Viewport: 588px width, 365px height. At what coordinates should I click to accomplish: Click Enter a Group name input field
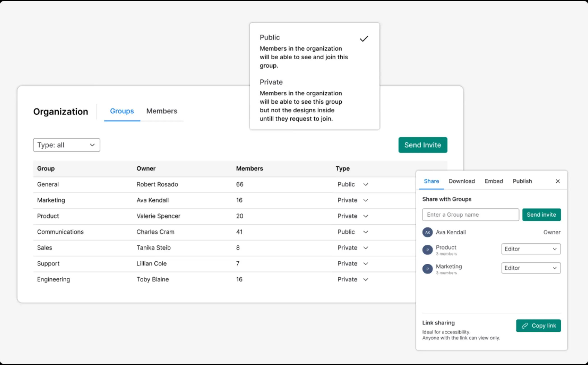click(x=470, y=214)
